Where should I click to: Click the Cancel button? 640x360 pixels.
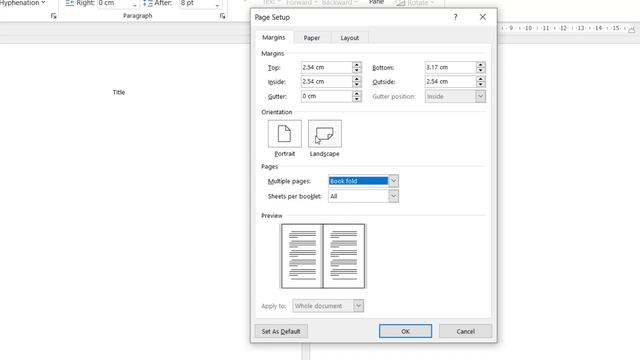pos(465,331)
